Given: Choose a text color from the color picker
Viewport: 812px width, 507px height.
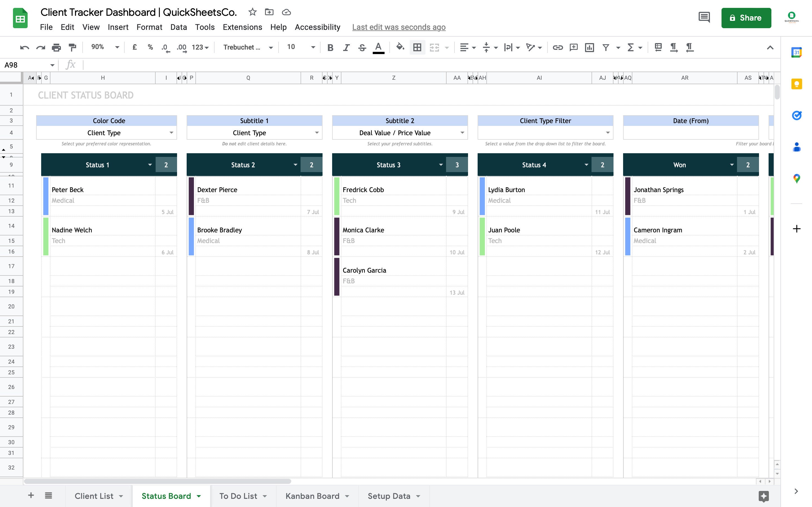Looking at the screenshot, I should pos(378,47).
